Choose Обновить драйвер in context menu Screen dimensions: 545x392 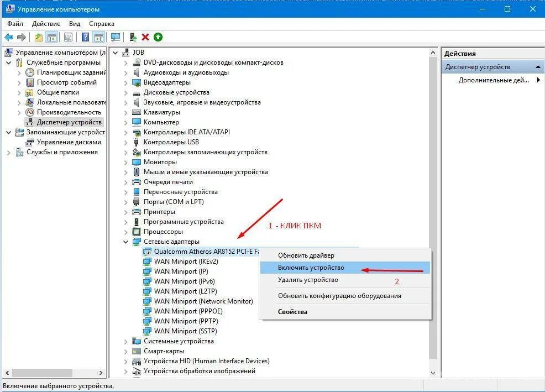coord(345,255)
